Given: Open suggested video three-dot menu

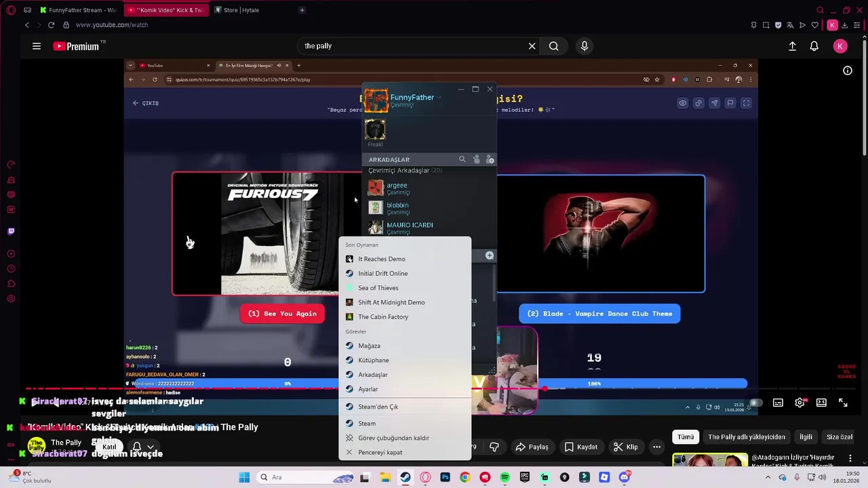Looking at the screenshot, I should point(850,459).
